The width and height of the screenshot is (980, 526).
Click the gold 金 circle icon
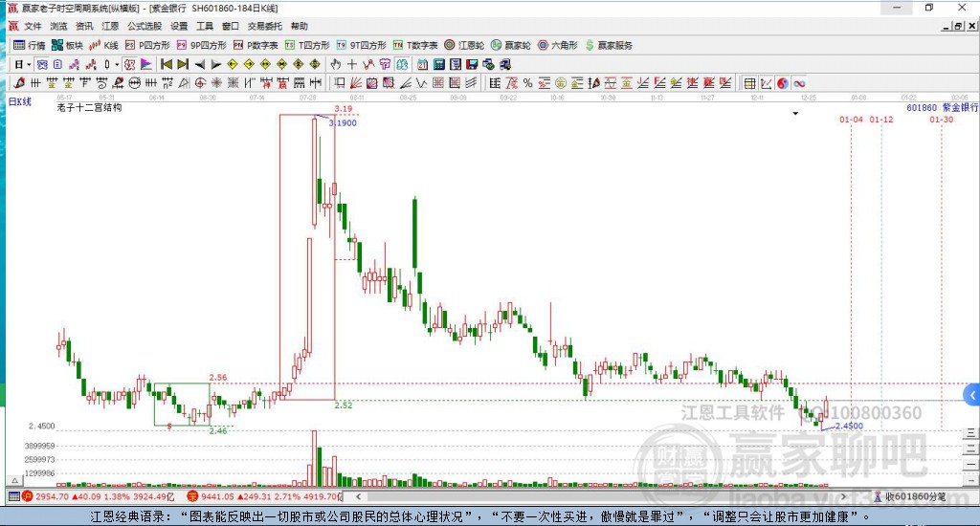[x=561, y=82]
